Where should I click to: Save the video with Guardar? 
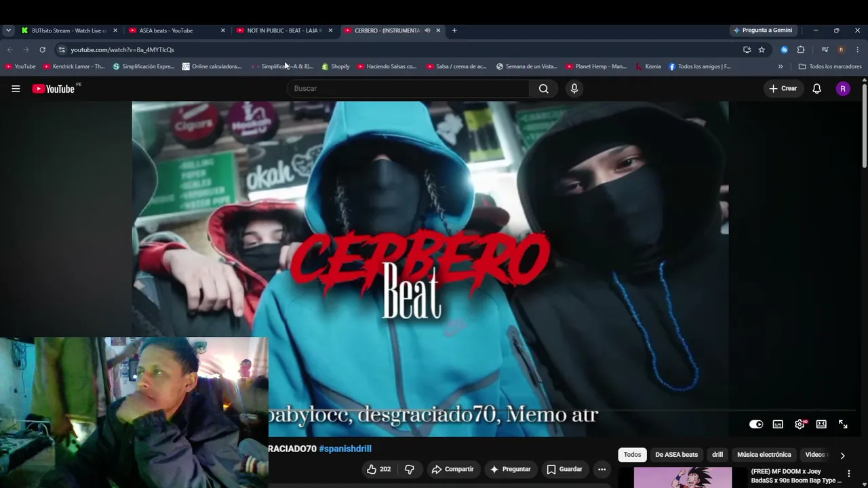[564, 469]
